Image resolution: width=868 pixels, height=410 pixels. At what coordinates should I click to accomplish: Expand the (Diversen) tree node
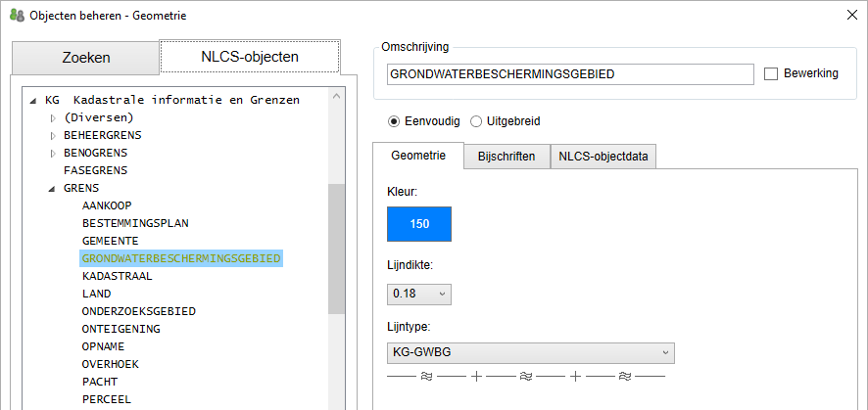pos(54,117)
